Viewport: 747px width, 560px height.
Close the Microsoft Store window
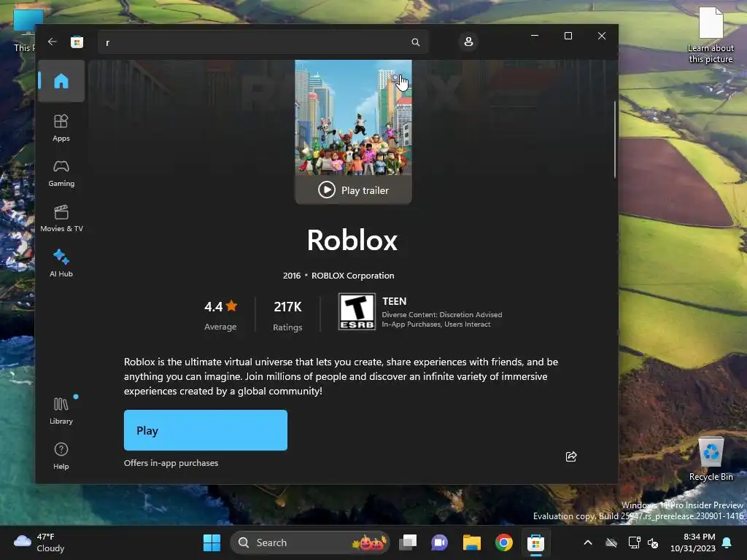(x=602, y=36)
